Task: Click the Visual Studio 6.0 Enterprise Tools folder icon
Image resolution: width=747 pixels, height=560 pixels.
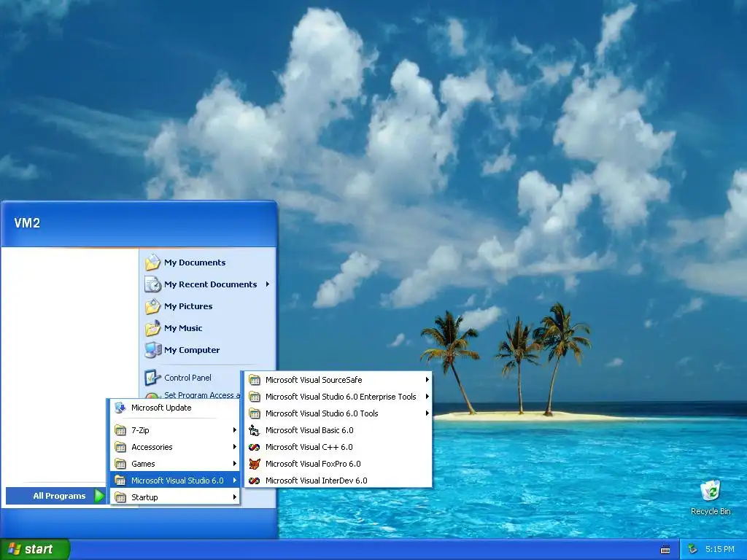Action: (x=255, y=397)
